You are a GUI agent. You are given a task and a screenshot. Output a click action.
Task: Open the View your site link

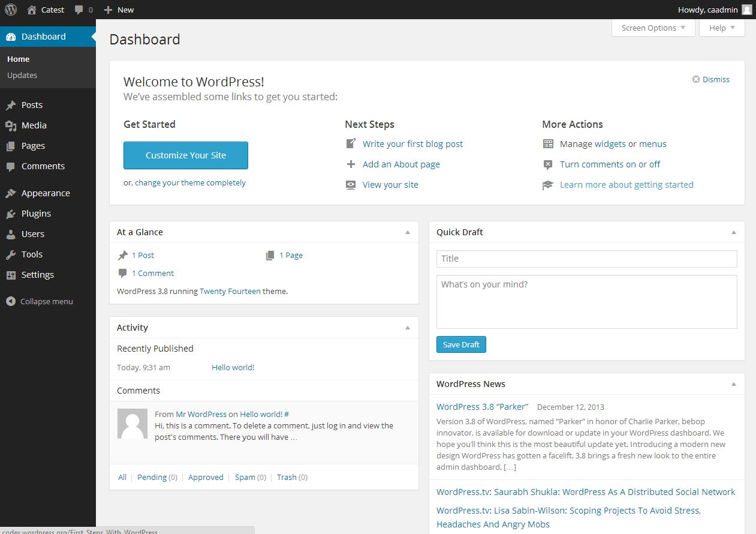[390, 185]
